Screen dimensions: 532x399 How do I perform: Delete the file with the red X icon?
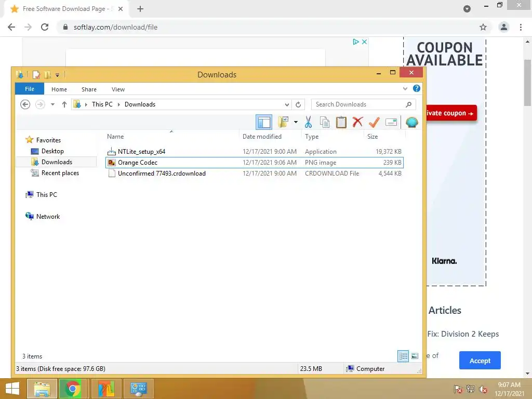357,122
